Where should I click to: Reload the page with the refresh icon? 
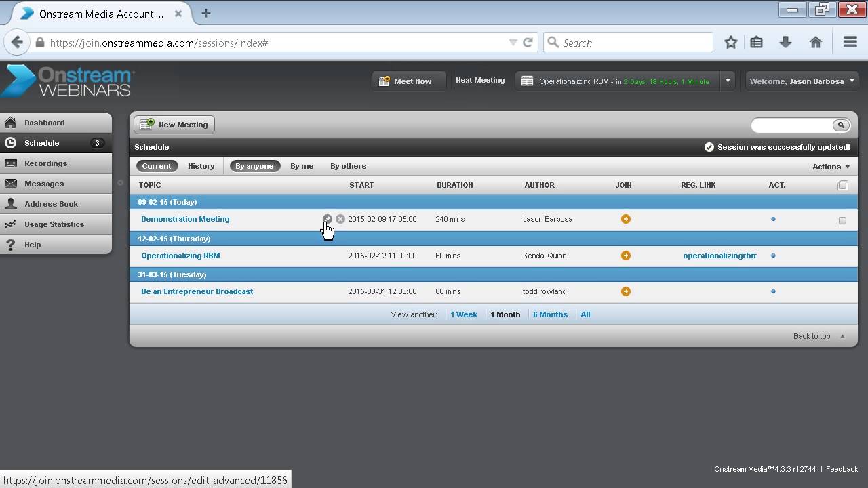(x=528, y=43)
